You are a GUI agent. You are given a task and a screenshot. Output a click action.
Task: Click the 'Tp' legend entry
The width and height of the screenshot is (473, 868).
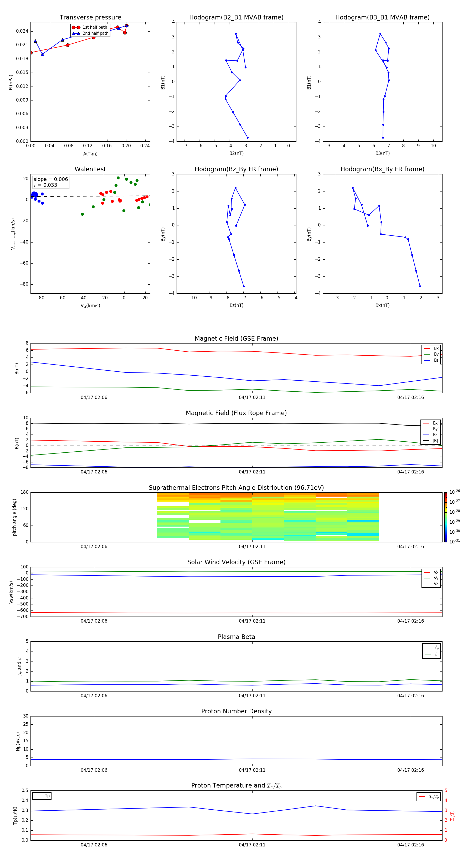[x=42, y=796]
